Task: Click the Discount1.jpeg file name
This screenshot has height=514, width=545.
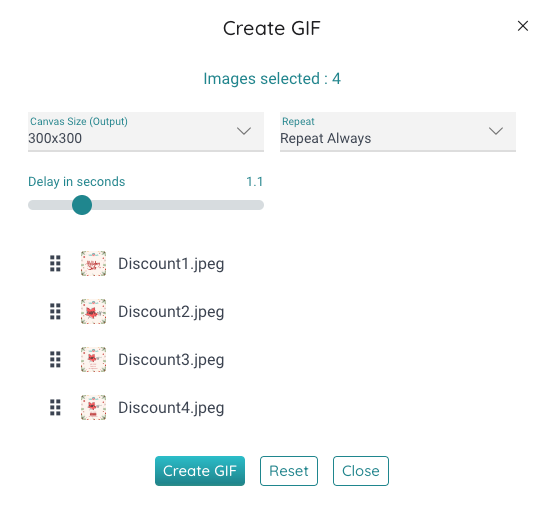Action: (171, 264)
